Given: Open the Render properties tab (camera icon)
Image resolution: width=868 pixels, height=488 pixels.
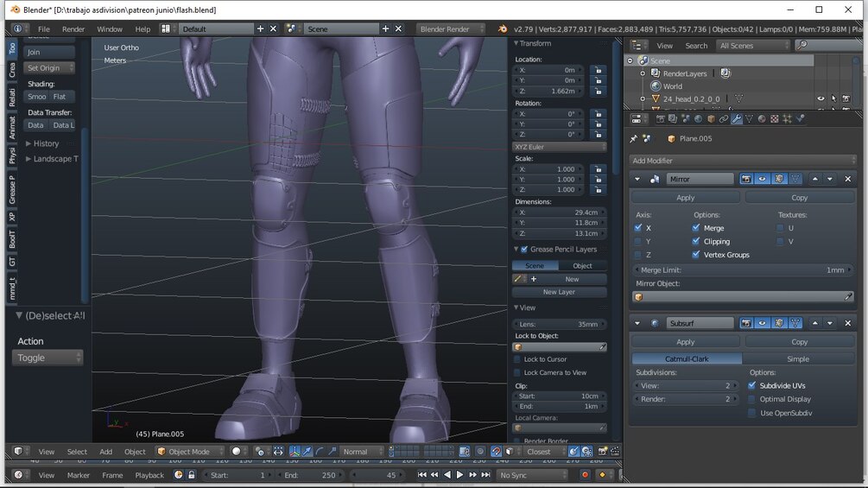Looking at the screenshot, I should [x=661, y=119].
